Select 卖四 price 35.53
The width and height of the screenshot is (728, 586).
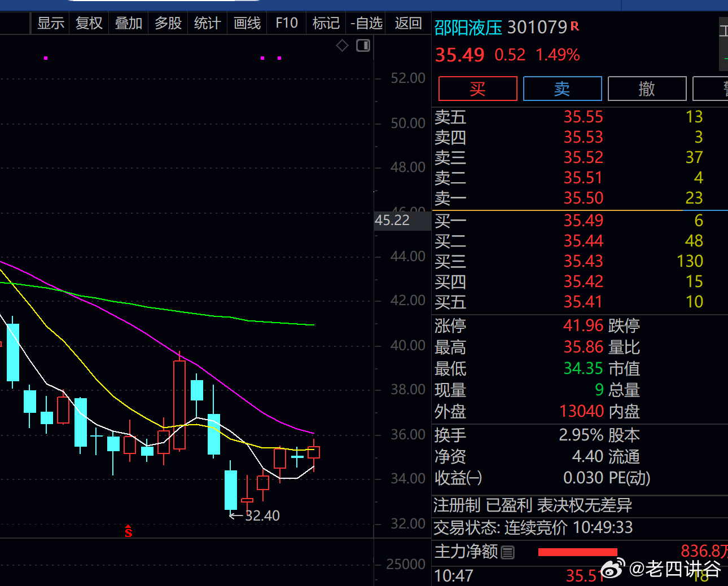point(584,137)
